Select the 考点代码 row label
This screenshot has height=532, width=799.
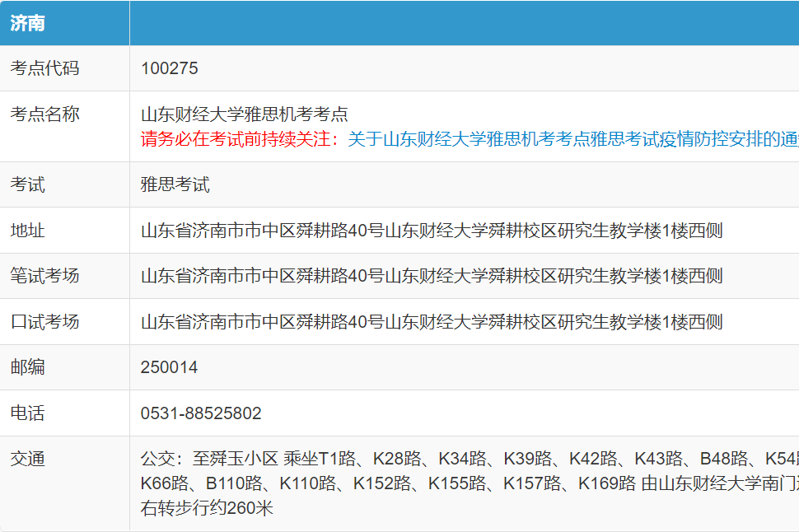pos(44,68)
